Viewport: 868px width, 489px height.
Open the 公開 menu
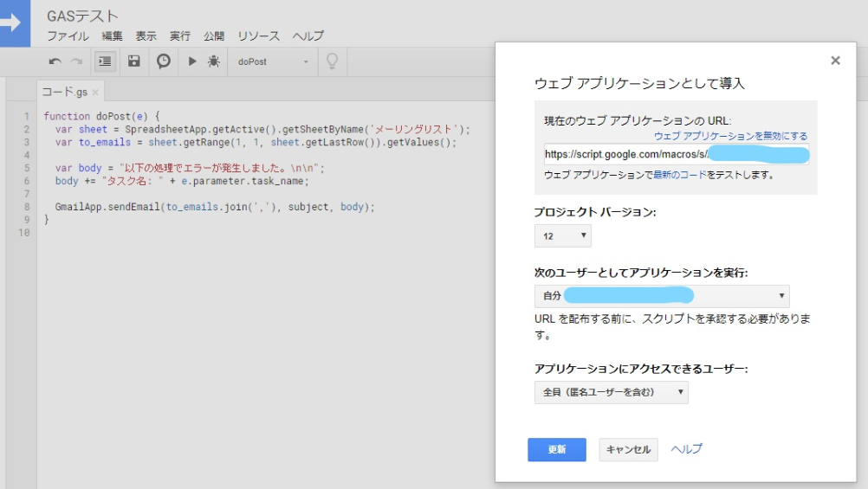click(214, 36)
